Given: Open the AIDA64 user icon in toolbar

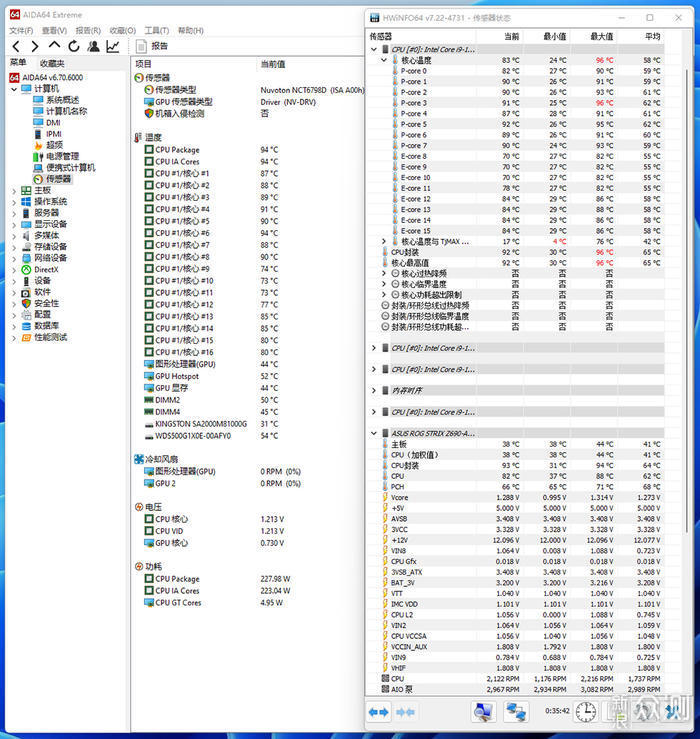Looking at the screenshot, I should pos(93,46).
